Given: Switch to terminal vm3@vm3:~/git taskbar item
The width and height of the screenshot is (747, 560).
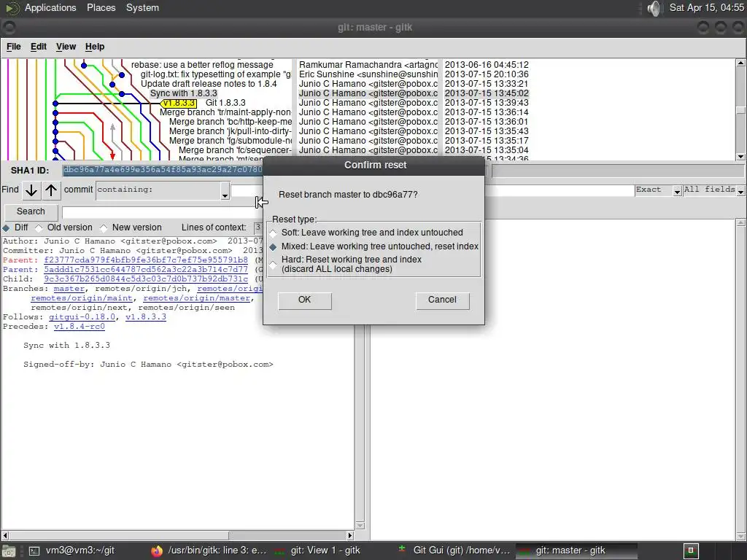Looking at the screenshot, I should click(x=72, y=551).
